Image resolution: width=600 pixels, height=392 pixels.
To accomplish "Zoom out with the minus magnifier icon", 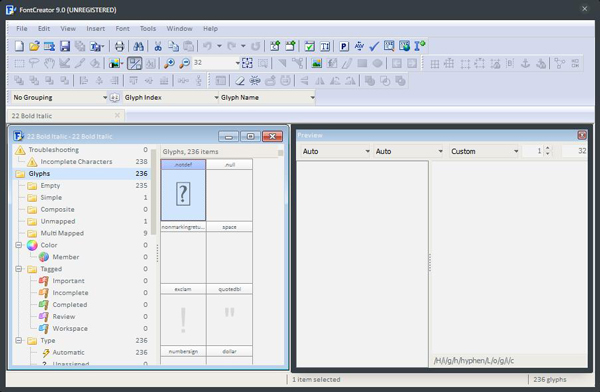I will (x=184, y=64).
